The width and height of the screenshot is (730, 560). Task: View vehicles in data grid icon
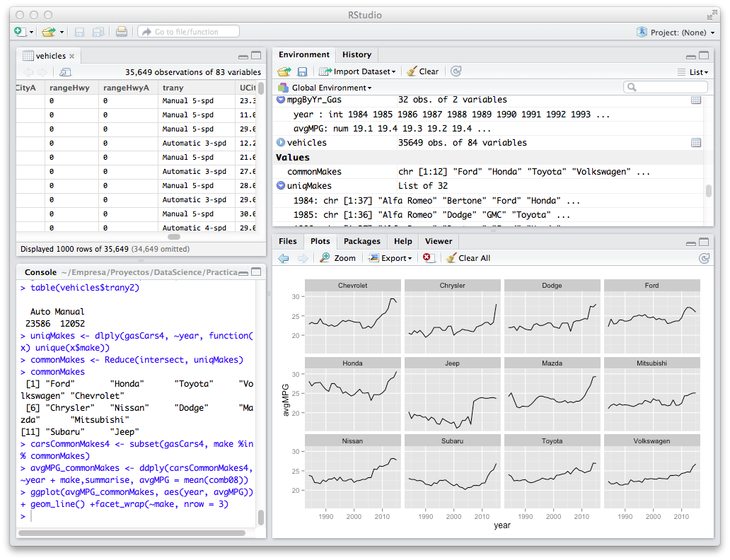pos(696,142)
